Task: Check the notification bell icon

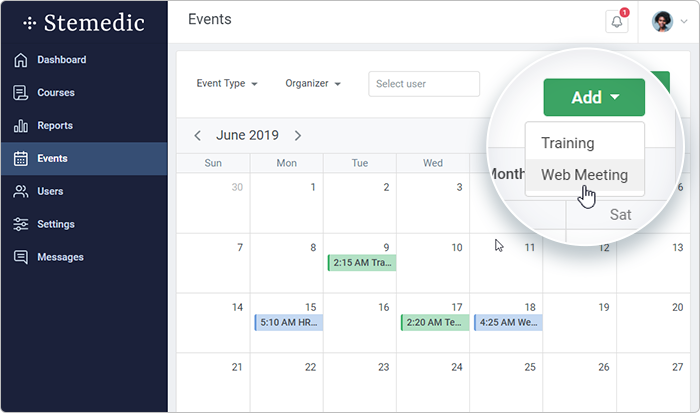Action: point(617,21)
